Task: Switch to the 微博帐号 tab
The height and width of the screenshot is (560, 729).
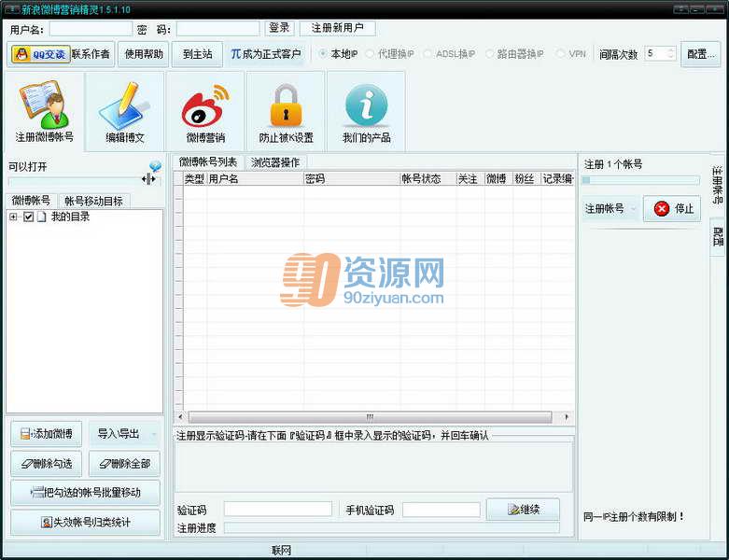Action: click(x=31, y=201)
